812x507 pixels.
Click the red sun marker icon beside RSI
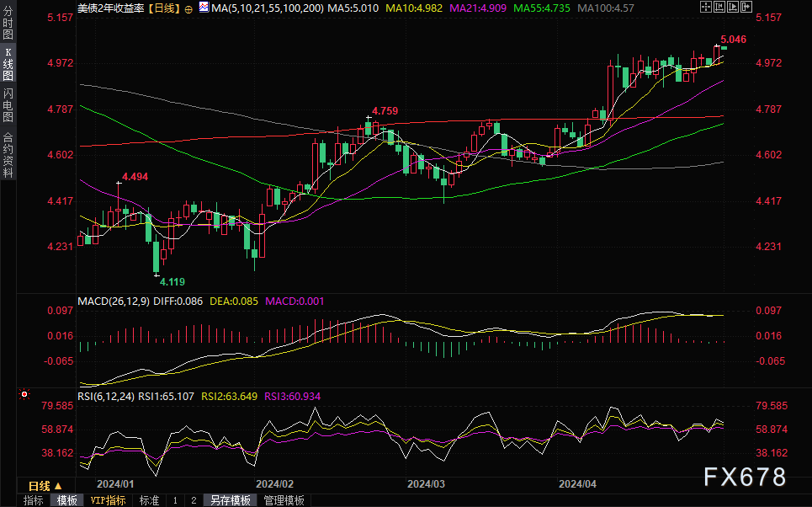(24, 395)
